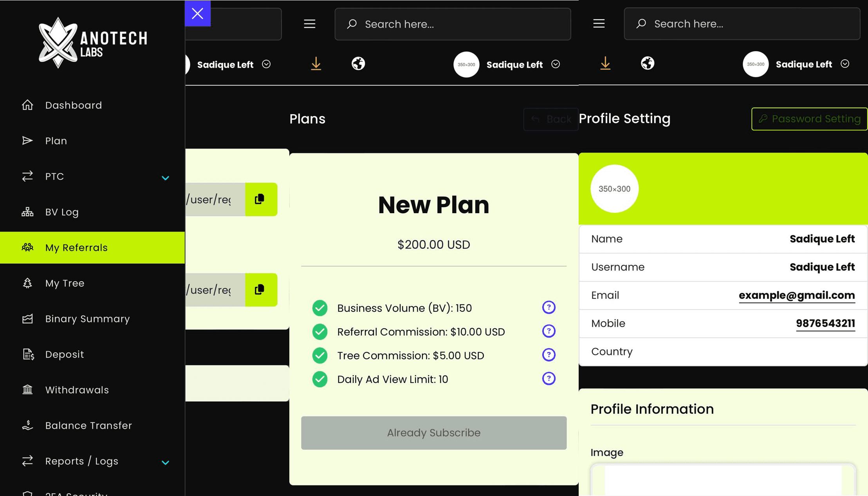Screen dimensions: 868x496
Task: Click the Password Setting button
Action: 809,119
